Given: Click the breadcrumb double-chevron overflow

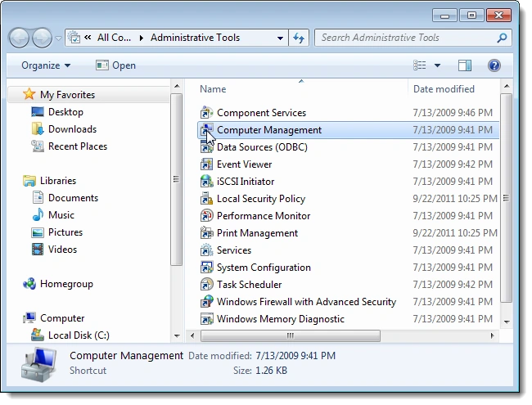Looking at the screenshot, I should (88, 38).
